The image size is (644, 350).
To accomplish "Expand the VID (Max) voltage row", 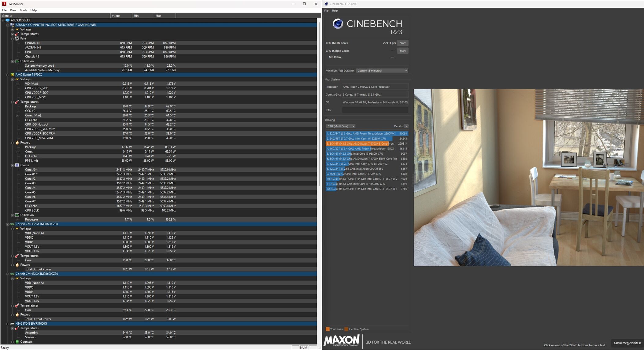I will tap(17, 84).
